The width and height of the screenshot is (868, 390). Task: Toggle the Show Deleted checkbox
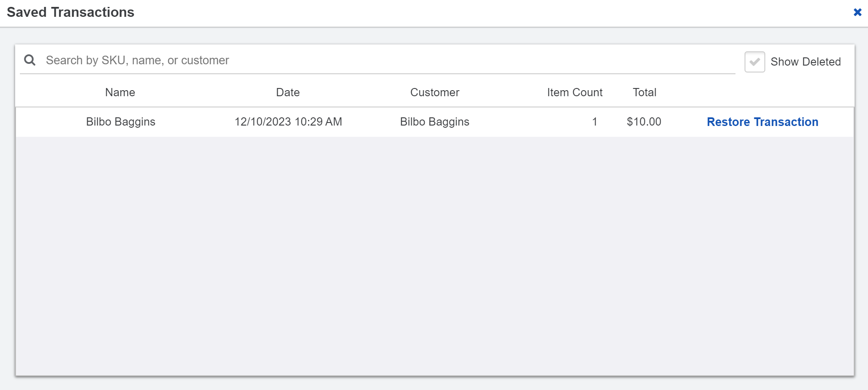point(754,62)
